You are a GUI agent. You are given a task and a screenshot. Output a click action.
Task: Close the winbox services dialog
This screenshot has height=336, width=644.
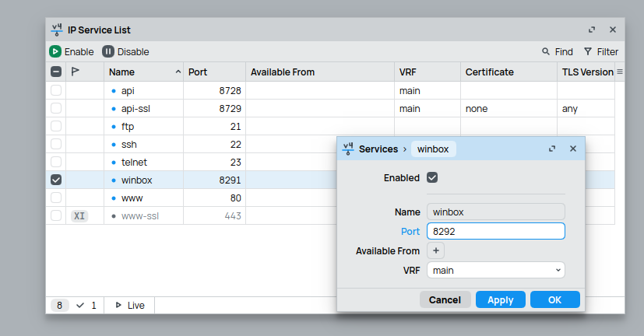(x=573, y=149)
